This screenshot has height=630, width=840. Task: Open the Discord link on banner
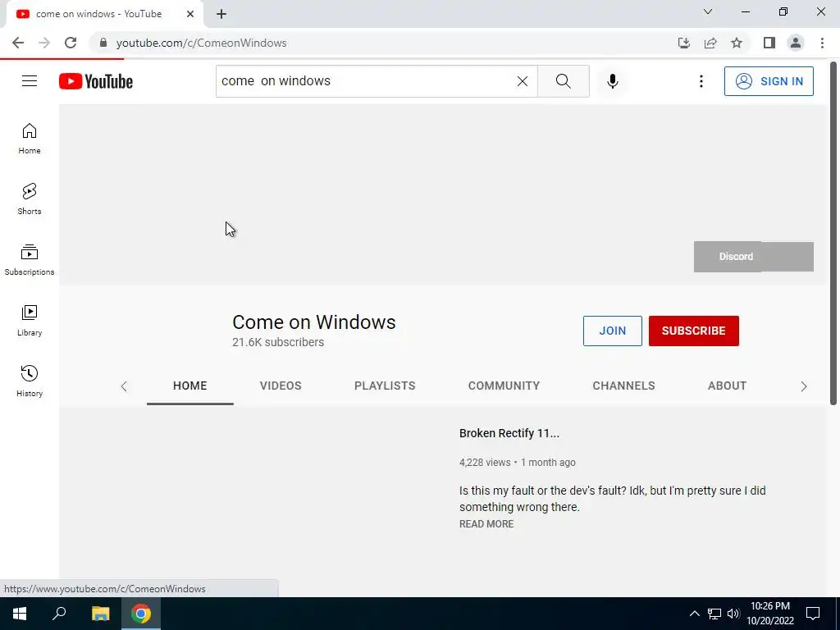(736, 257)
